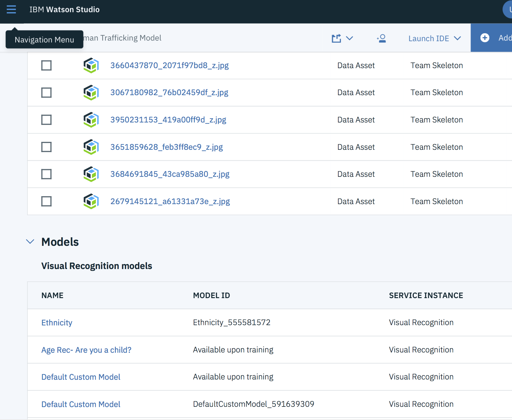This screenshot has width=512, height=420.
Task: Open the add collaborator icon
Action: pos(381,38)
